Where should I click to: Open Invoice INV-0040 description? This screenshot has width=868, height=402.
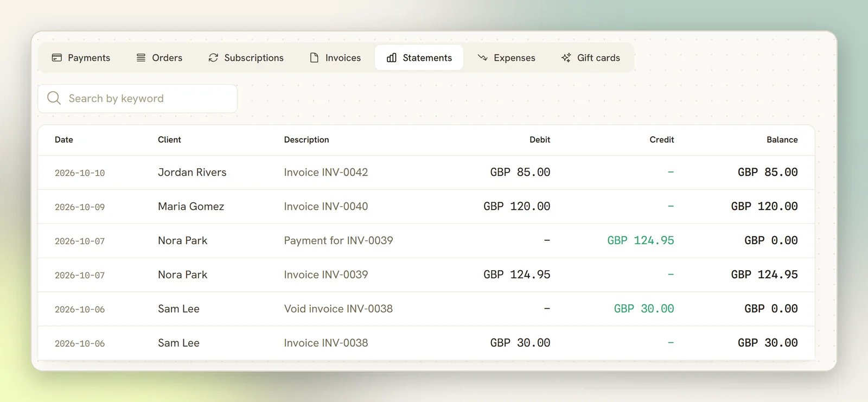[x=326, y=206]
